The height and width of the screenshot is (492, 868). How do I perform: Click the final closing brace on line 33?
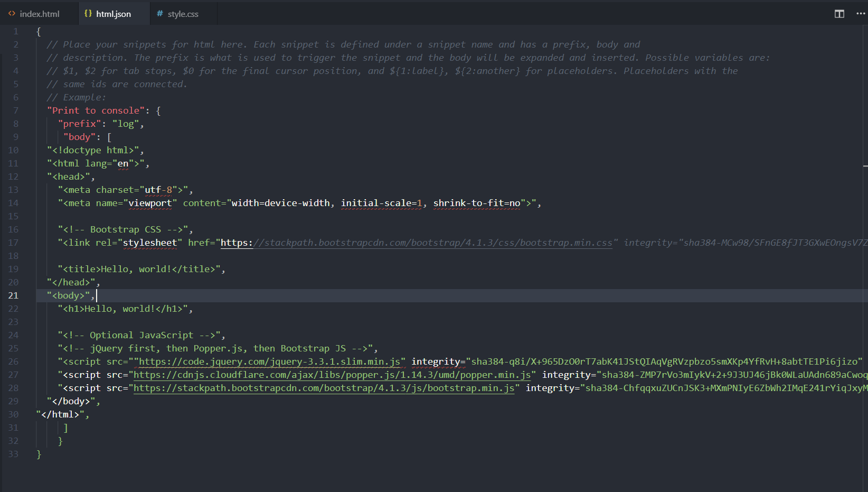pos(39,454)
